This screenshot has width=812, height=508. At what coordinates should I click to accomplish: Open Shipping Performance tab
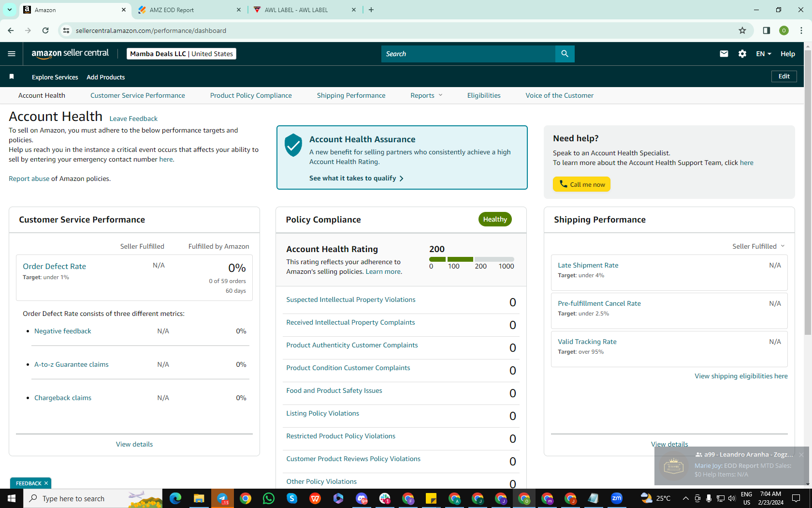coord(351,95)
